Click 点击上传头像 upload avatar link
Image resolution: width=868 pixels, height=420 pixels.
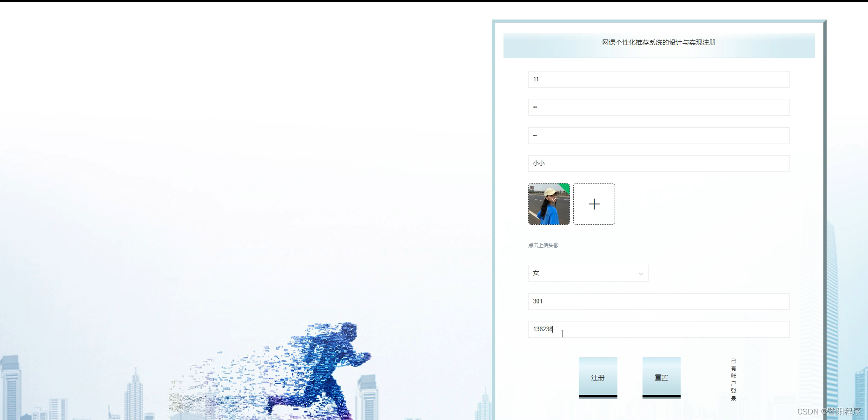[x=543, y=245]
